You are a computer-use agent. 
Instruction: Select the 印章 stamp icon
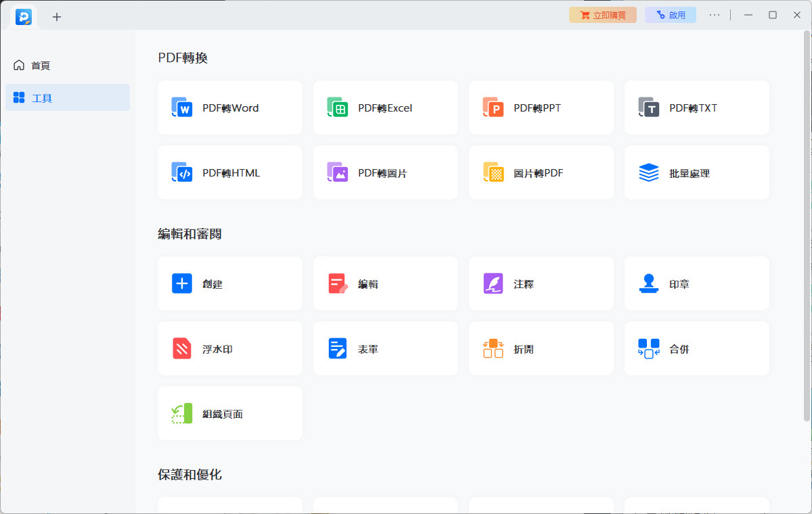649,283
